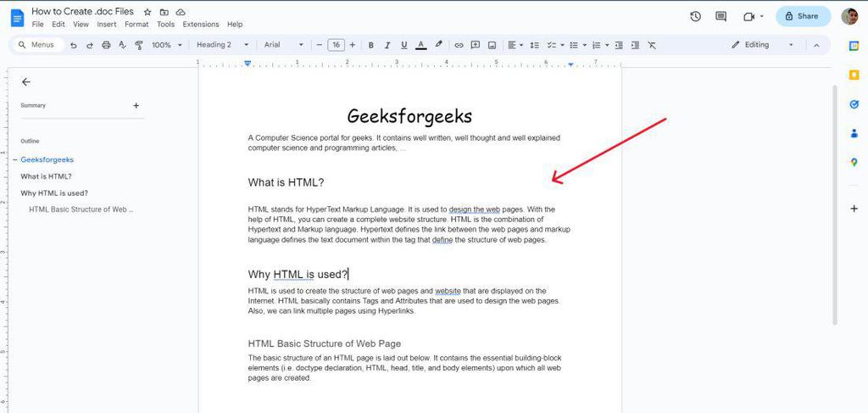The image size is (868, 413).
Task: Open the Contacts side panel
Action: coord(854,133)
